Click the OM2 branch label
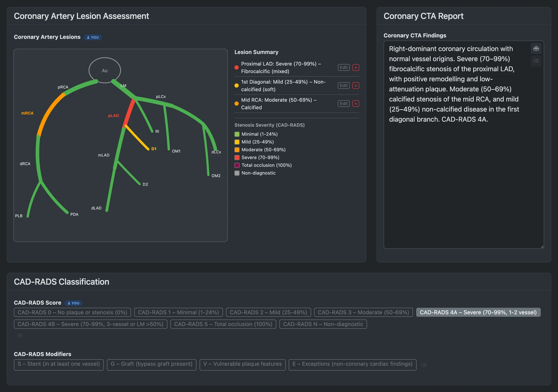The width and height of the screenshot is (558, 392). tap(216, 176)
